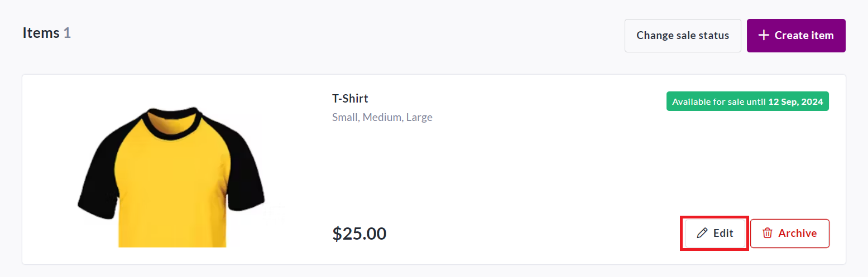Select the Small, Medium, Large sizes text
Viewport: 868px width, 277px height.
click(382, 118)
